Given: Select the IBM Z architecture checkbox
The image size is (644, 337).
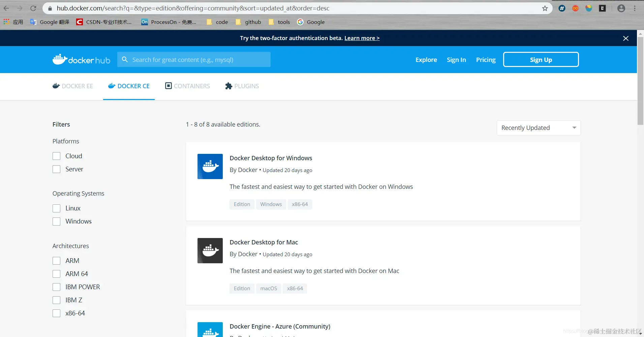Looking at the screenshot, I should (56, 300).
